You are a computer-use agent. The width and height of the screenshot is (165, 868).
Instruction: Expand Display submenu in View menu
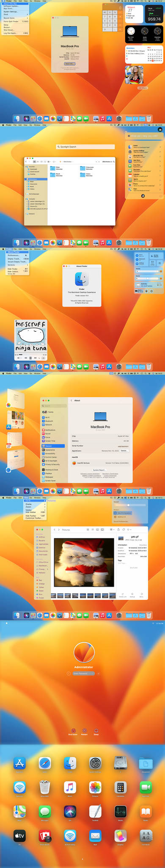35,504
